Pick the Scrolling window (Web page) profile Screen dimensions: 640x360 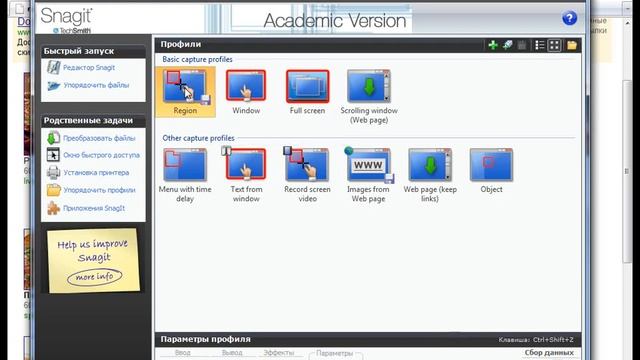(x=369, y=97)
